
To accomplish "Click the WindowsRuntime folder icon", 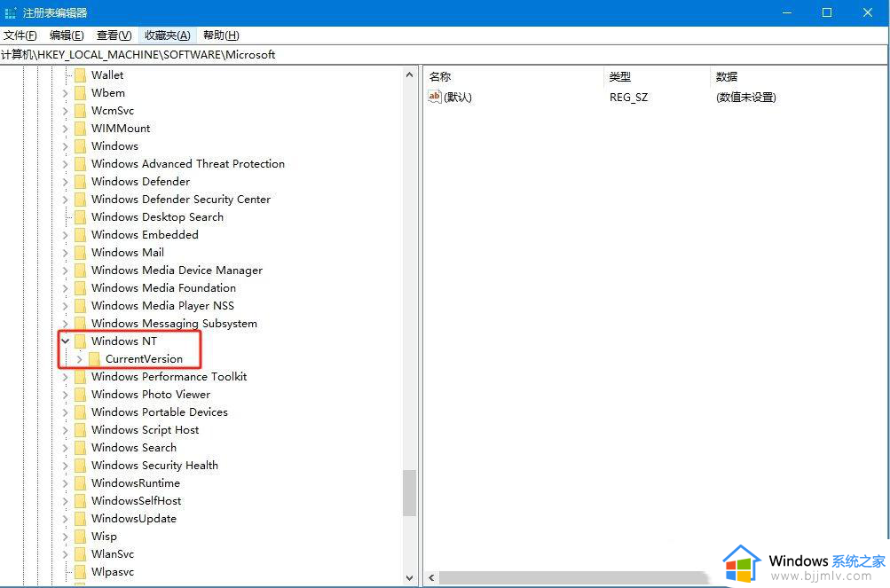I will coord(80,483).
